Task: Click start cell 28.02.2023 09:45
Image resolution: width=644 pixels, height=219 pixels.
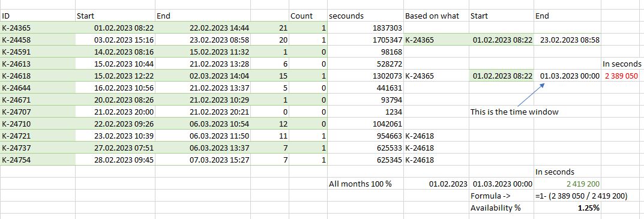Action: point(115,160)
